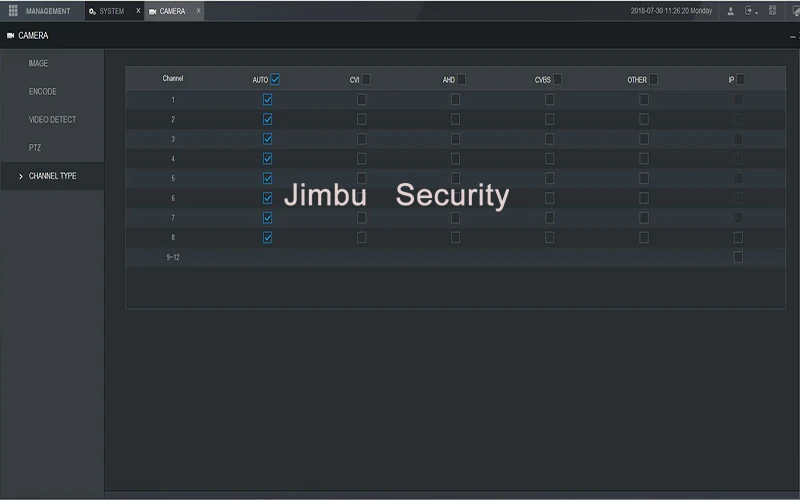This screenshot has height=500, width=800.
Task: Set channel 7 to CVI
Action: click(x=361, y=218)
